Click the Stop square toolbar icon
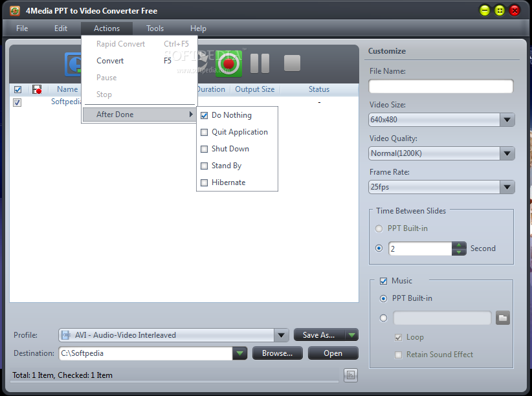The image size is (532, 396). tap(292, 63)
